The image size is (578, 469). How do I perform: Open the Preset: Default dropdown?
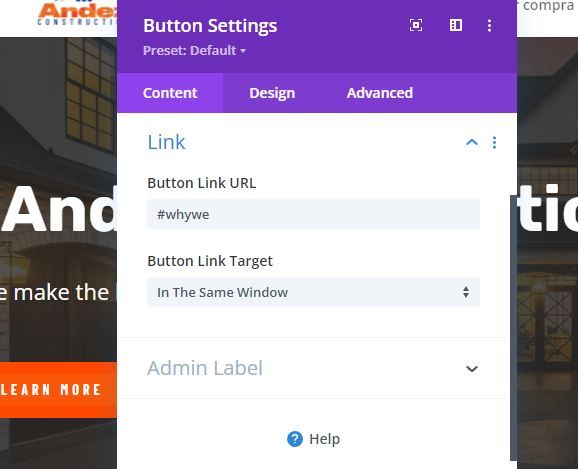194,50
